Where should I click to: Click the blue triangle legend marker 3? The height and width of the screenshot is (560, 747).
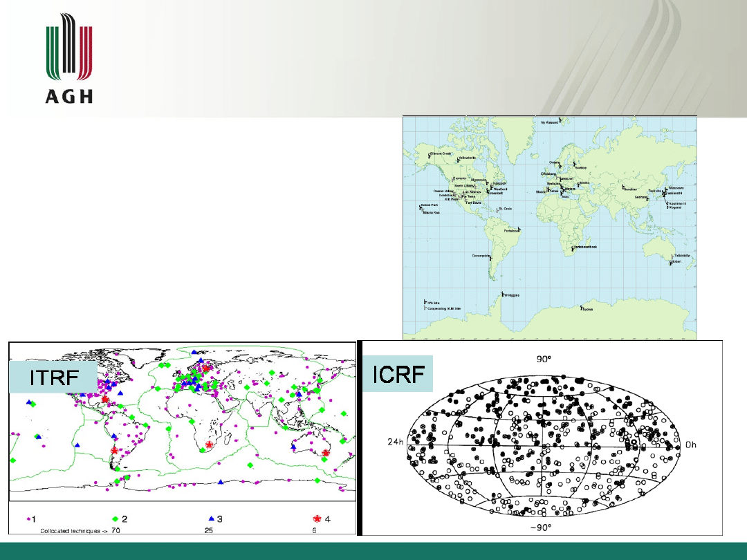pyautogui.click(x=212, y=518)
